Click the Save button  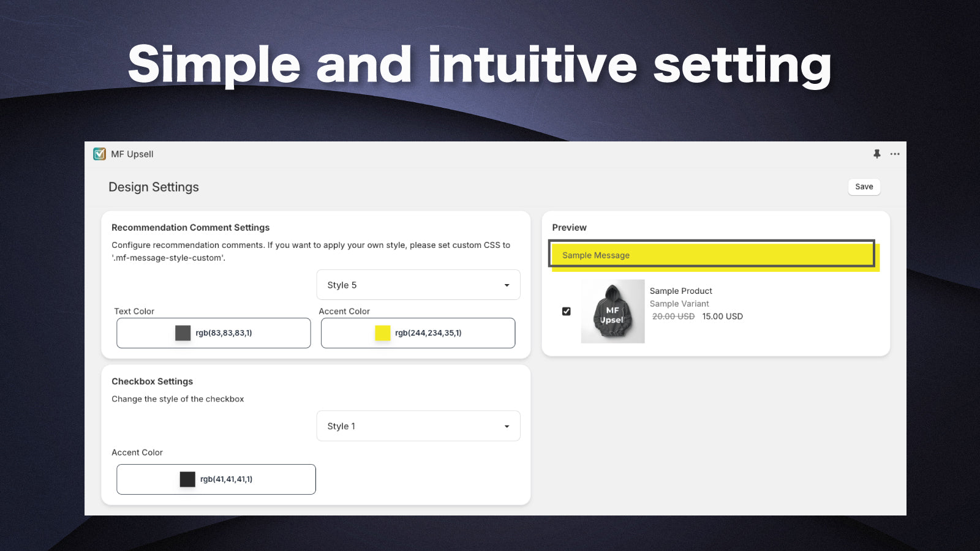point(864,187)
